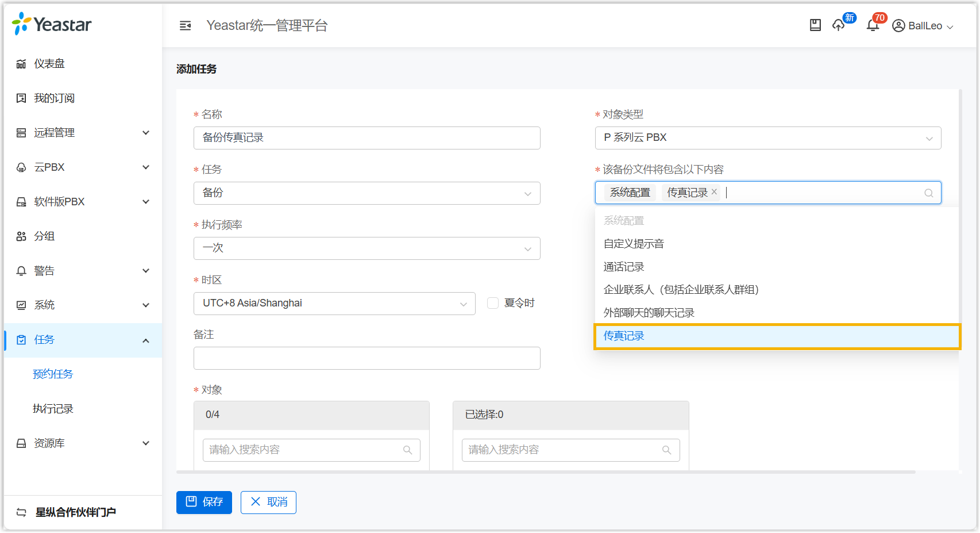
Task: Enable the 夏令时 checkbox
Action: (493, 303)
